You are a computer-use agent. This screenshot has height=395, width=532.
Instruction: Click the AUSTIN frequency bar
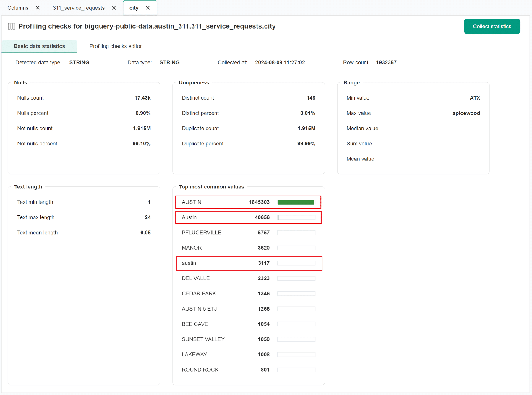point(296,202)
